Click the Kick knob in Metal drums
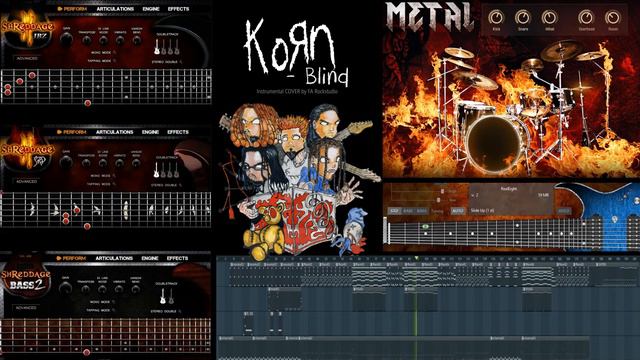Screen dimensions: 640x360 (496, 18)
